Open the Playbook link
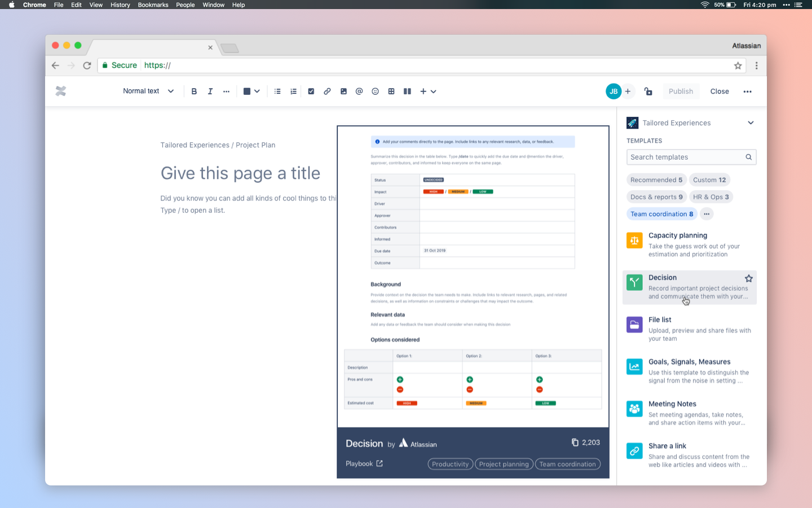This screenshot has width=812, height=508. point(364,463)
